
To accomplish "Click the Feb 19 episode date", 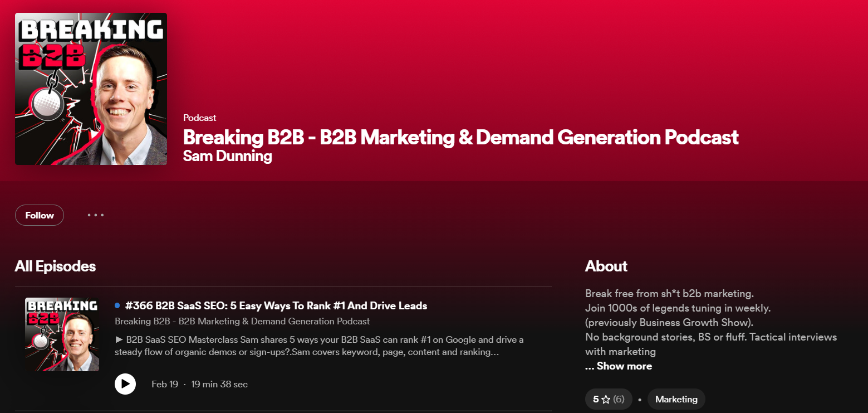I will [165, 384].
